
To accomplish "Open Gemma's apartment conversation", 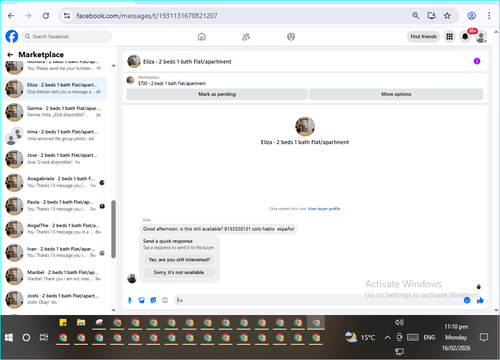I will tap(55, 112).
